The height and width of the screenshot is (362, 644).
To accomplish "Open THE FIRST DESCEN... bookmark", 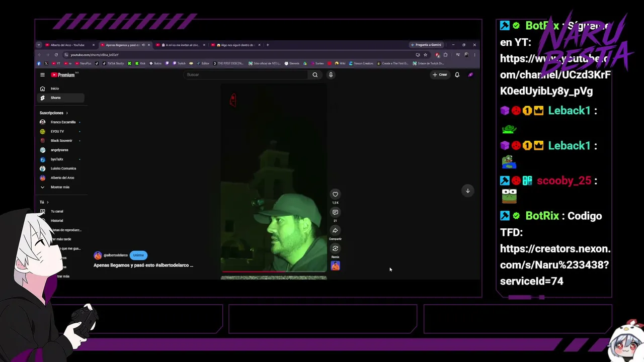I will click(228, 63).
